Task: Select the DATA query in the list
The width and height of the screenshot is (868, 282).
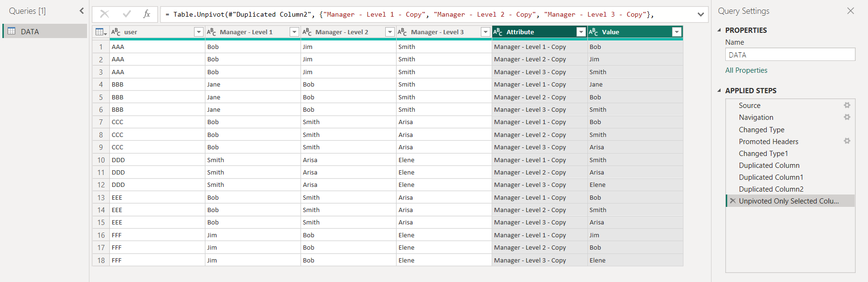Action: pyautogui.click(x=45, y=31)
